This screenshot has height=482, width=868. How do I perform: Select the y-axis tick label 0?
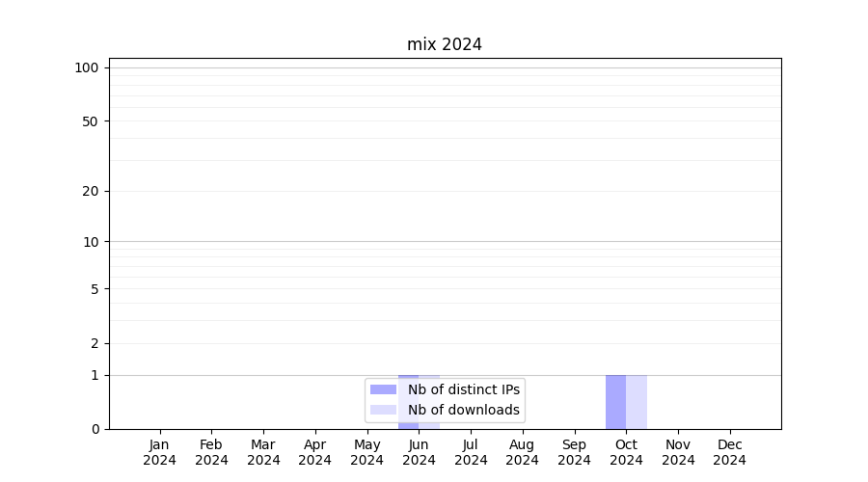pyautogui.click(x=95, y=429)
